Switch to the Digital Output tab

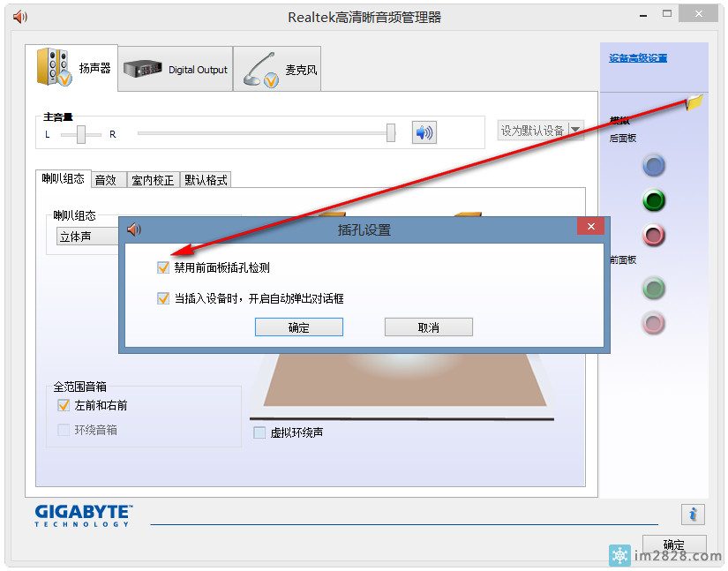click(176, 70)
